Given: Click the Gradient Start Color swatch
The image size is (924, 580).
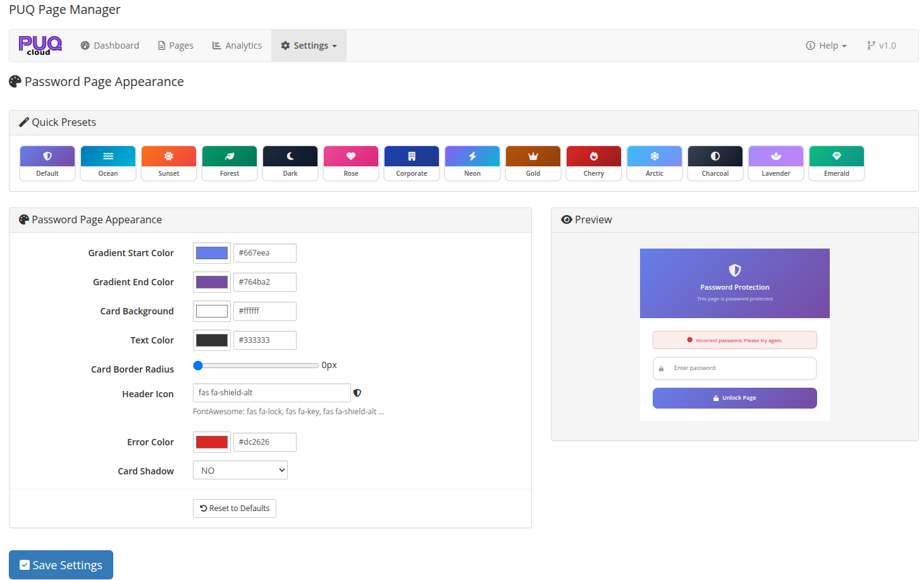Looking at the screenshot, I should pos(211,252).
